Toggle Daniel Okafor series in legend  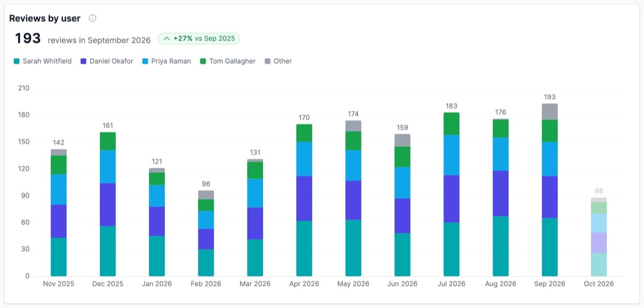click(107, 61)
